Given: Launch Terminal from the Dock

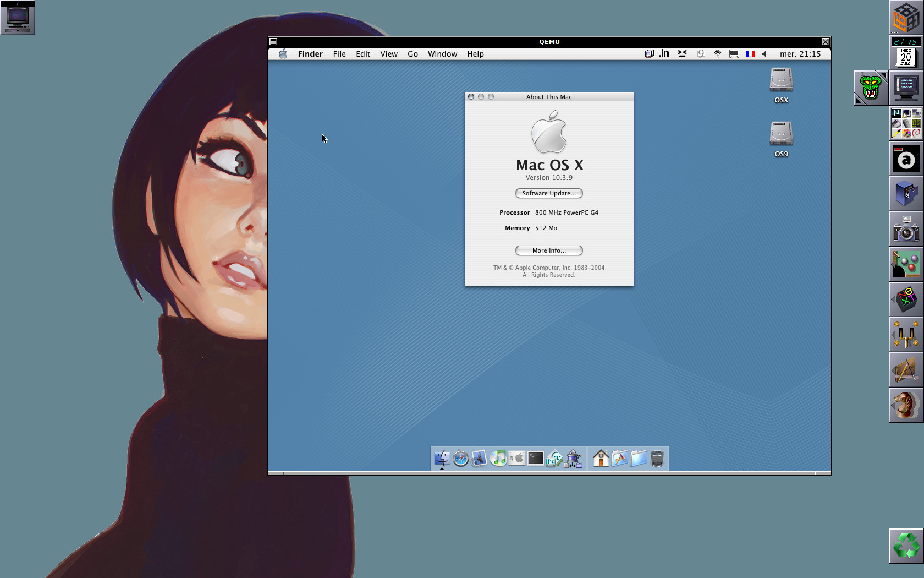Looking at the screenshot, I should [x=536, y=459].
